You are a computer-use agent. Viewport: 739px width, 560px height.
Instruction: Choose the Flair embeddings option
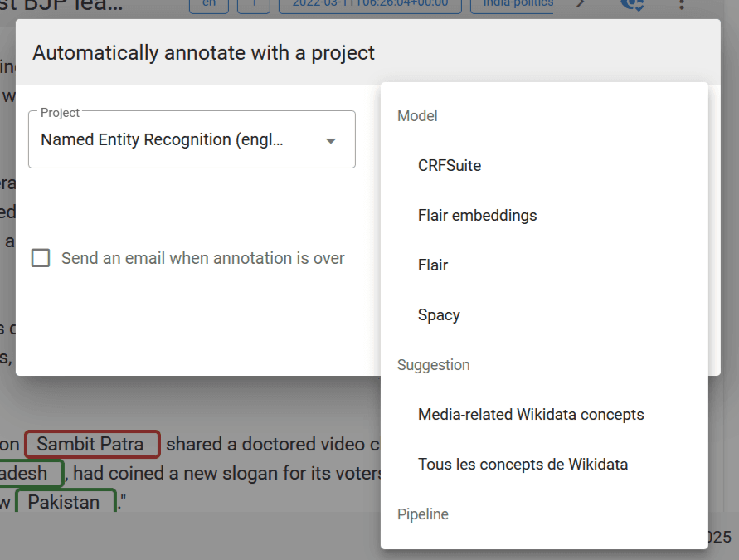pos(477,216)
